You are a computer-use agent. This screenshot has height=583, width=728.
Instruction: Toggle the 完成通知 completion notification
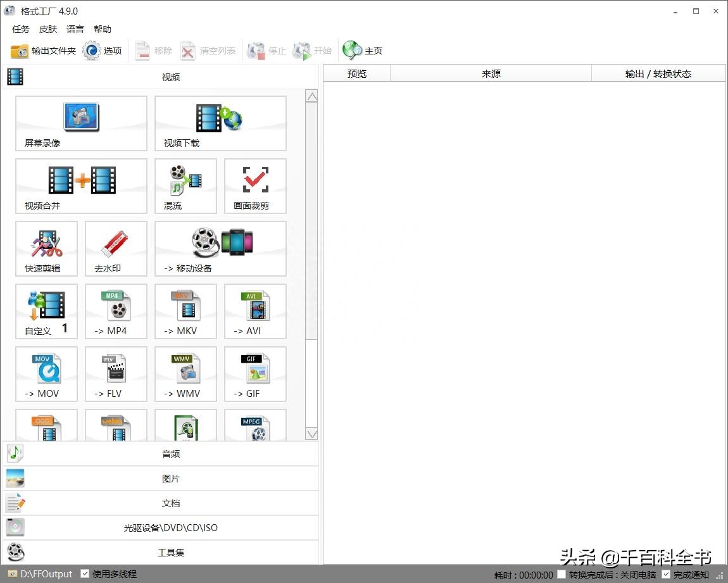click(x=665, y=574)
